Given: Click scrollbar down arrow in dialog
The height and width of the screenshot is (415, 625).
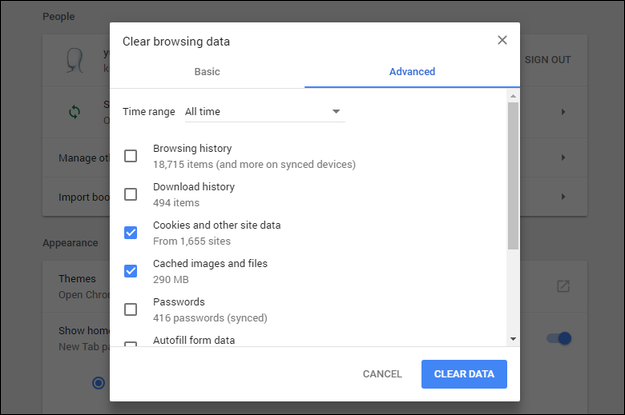Looking at the screenshot, I should pos(513,339).
